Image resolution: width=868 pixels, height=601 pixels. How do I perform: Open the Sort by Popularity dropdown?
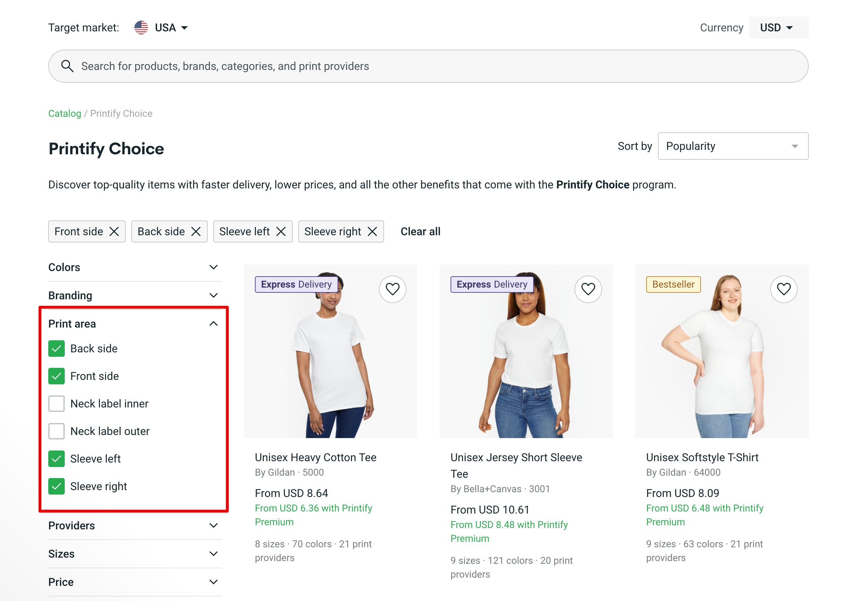pos(732,146)
